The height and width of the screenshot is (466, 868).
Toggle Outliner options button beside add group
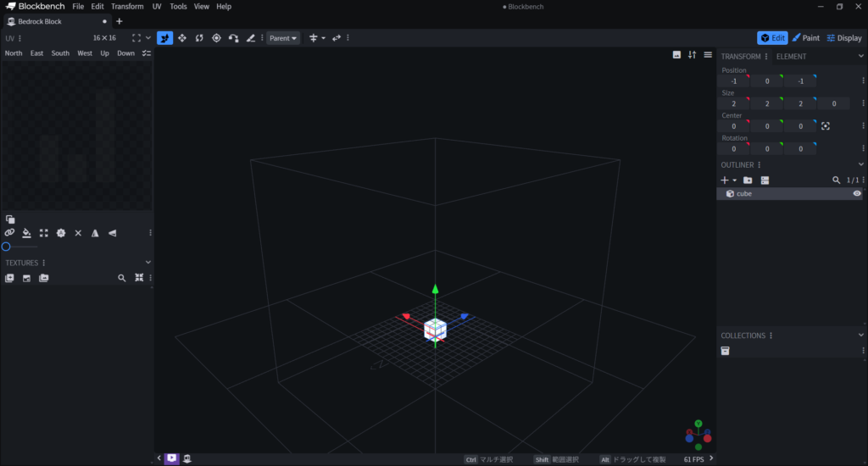pyautogui.click(x=765, y=180)
